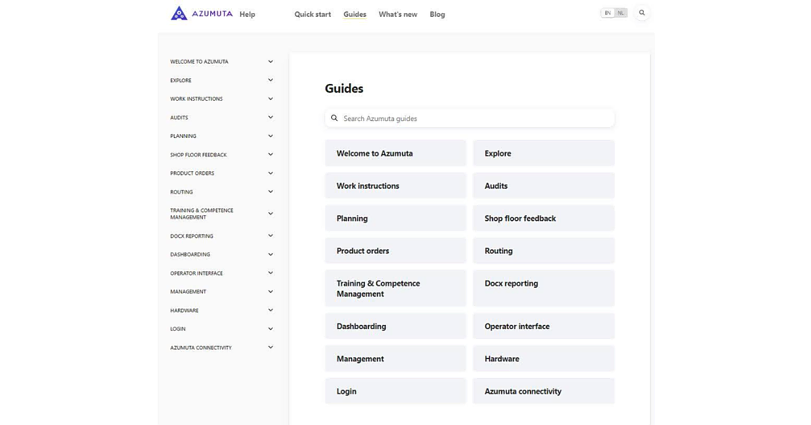The image size is (811, 425).
Task: Select PRODUCT ORDERS sidebar label
Action: [192, 173]
